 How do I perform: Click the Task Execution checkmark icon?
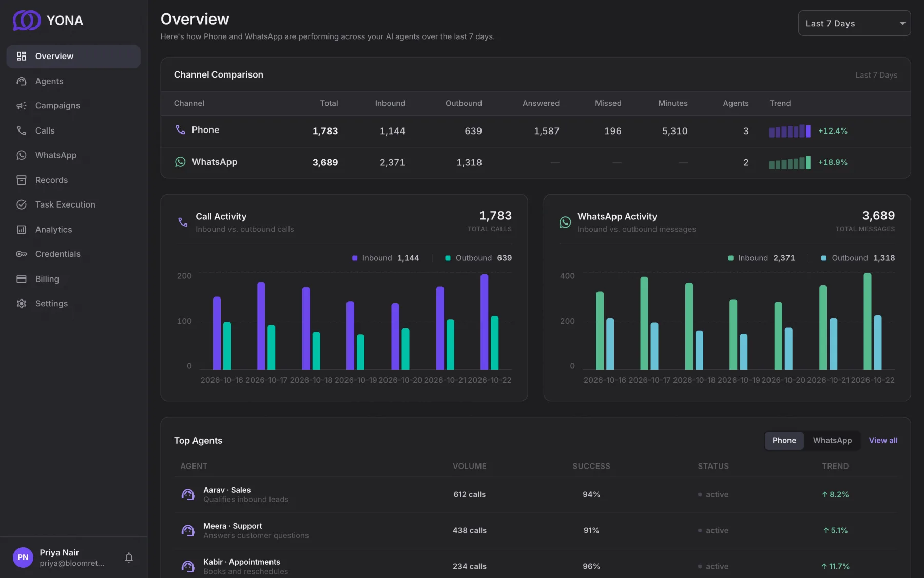point(21,204)
